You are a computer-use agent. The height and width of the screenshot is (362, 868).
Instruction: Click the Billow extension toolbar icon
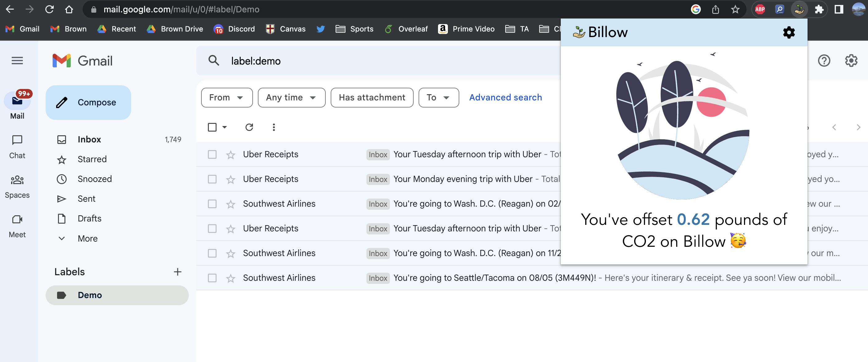(x=799, y=10)
